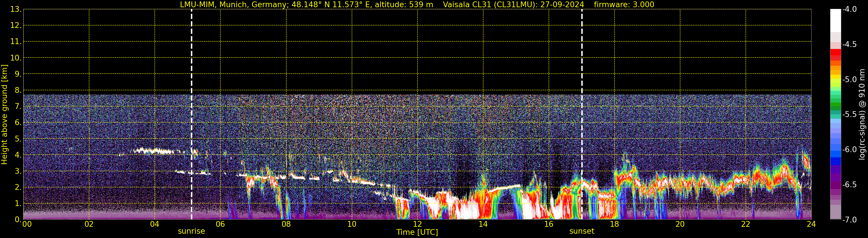
Task: Click the '24' hour tick on time axis
Action: pyautogui.click(x=811, y=224)
